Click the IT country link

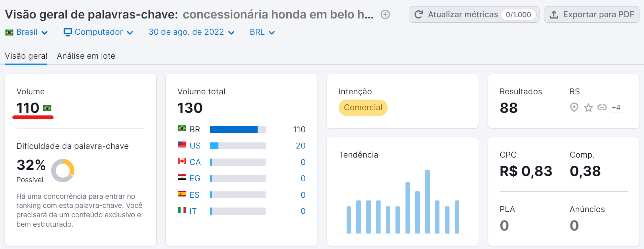tap(193, 211)
